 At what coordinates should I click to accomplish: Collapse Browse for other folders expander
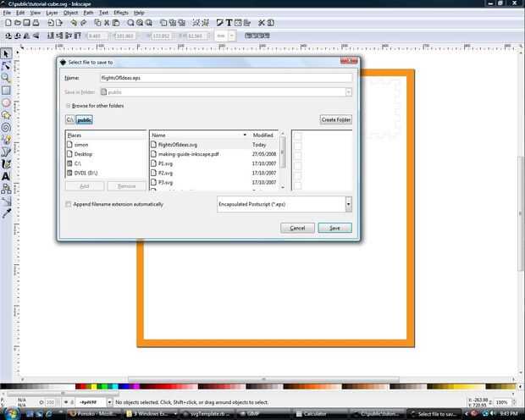point(69,106)
